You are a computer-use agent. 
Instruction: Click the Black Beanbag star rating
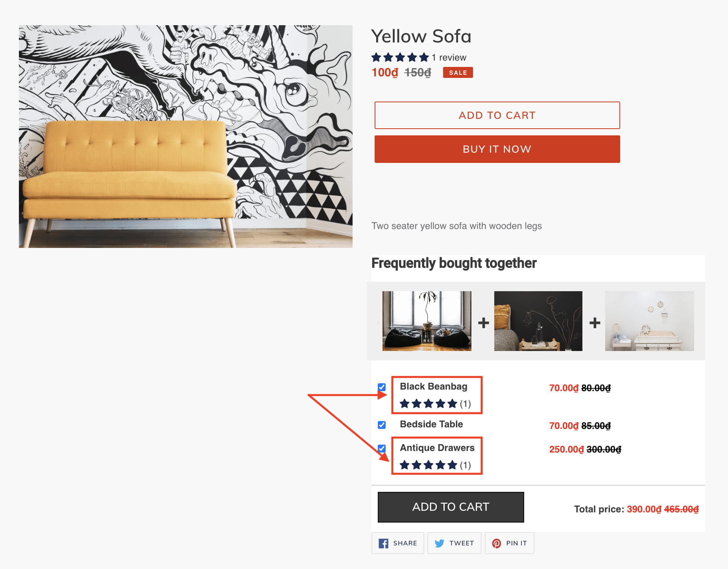pyautogui.click(x=428, y=404)
